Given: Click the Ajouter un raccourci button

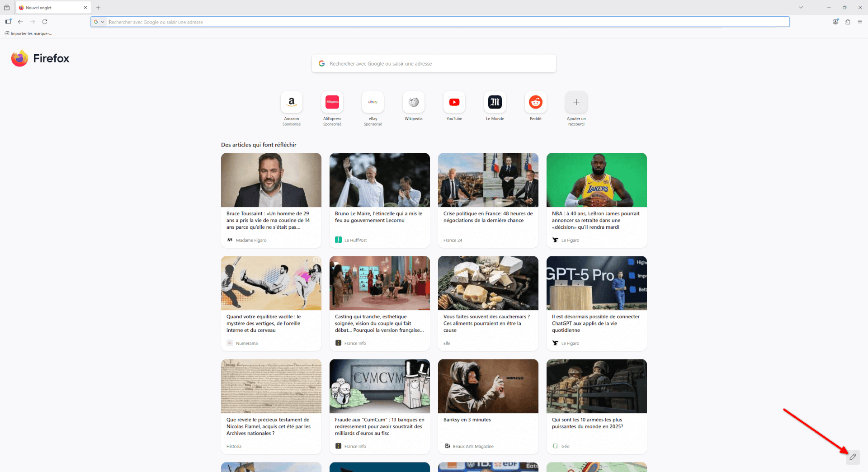Looking at the screenshot, I should coord(576,103).
